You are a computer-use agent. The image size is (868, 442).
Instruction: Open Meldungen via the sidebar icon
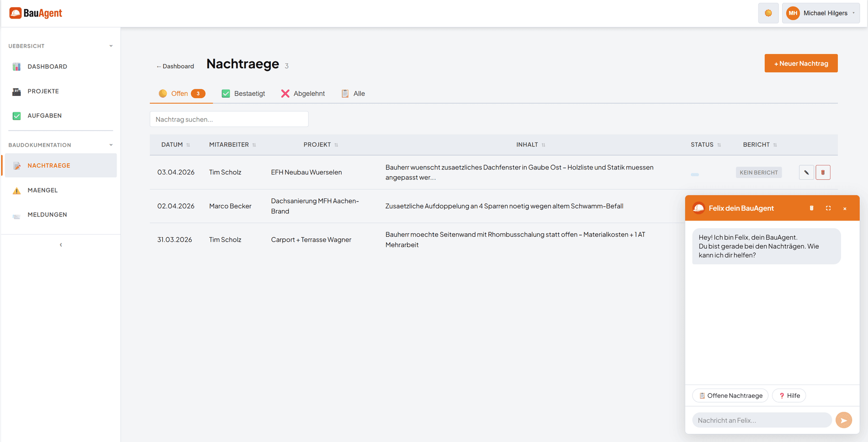click(16, 214)
